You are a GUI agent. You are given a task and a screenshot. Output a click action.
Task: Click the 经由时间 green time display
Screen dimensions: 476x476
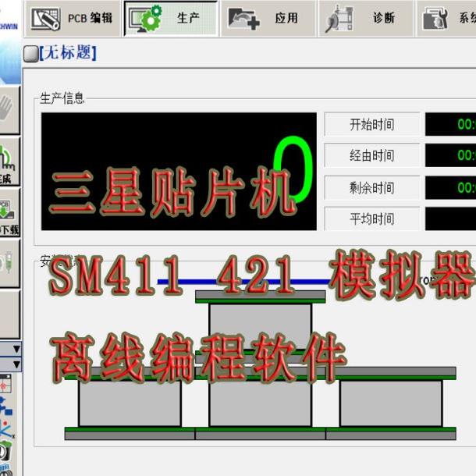pos(450,155)
